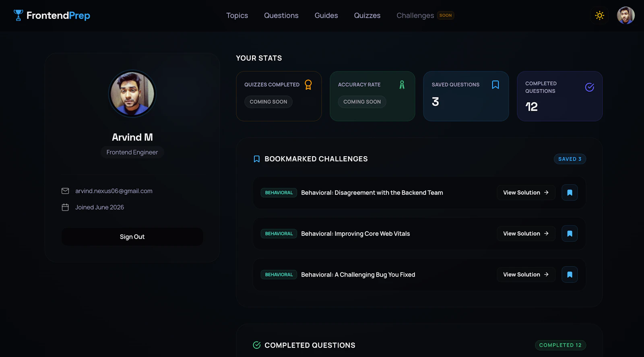The width and height of the screenshot is (644, 357).
Task: Click the saved questions count 3
Action: 436,102
